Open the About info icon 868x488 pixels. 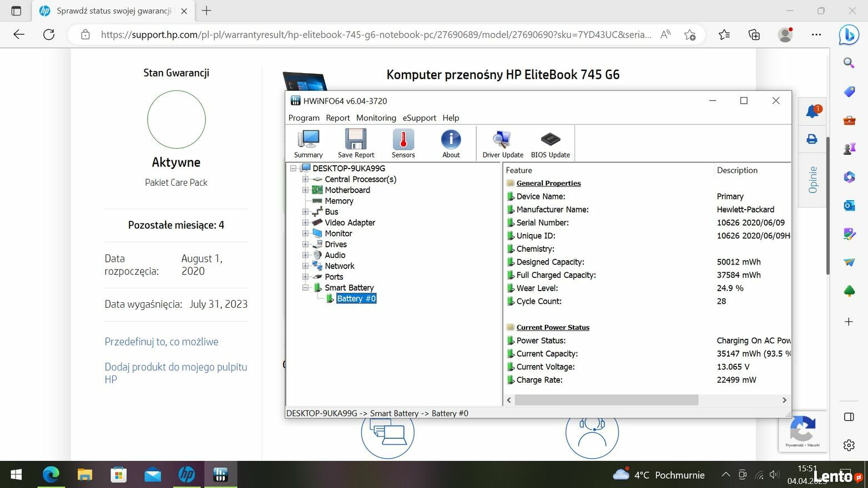click(451, 144)
